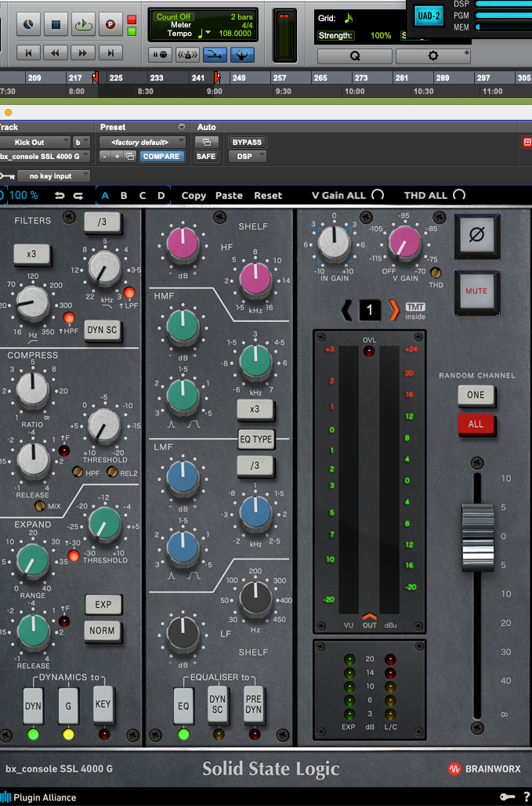Select settings bank B

(124, 195)
